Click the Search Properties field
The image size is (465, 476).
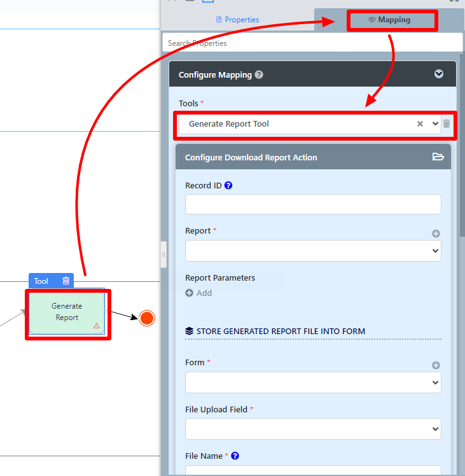[312, 43]
